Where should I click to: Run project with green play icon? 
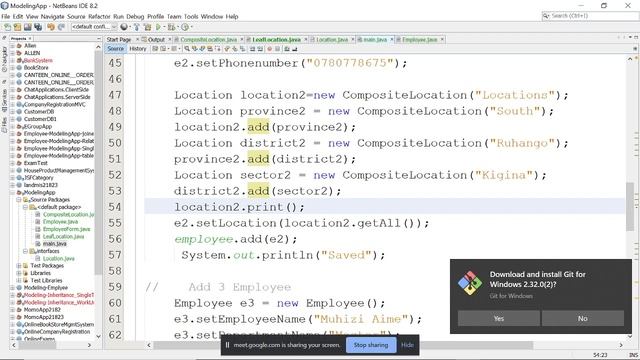tap(158, 27)
